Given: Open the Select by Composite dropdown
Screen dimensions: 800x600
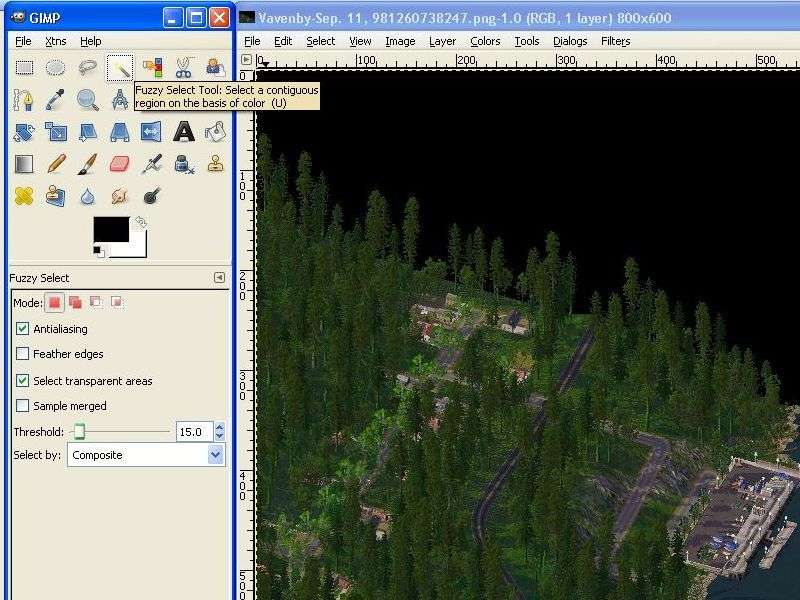Looking at the screenshot, I should (146, 455).
